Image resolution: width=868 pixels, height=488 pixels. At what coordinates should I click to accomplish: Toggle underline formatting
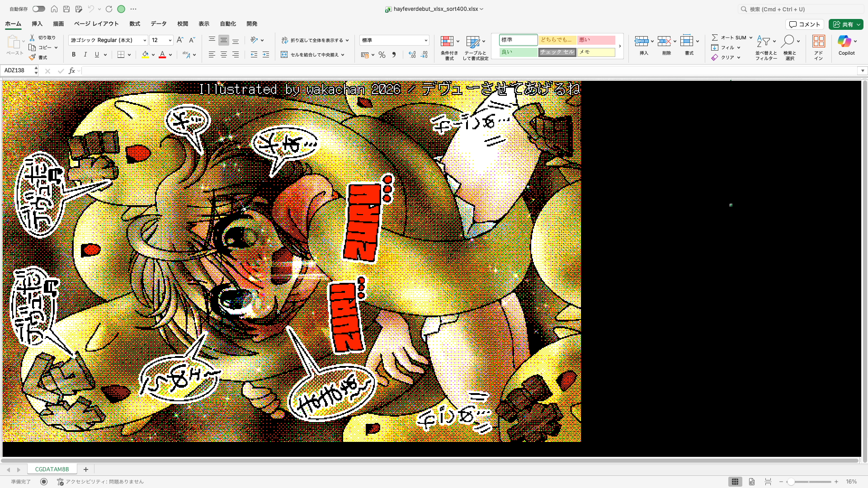(96, 54)
